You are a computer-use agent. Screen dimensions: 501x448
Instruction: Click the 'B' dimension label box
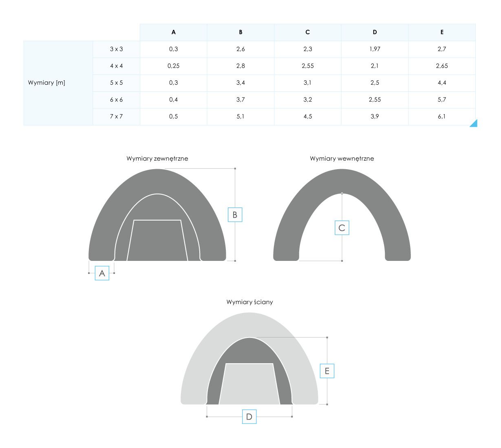(235, 215)
